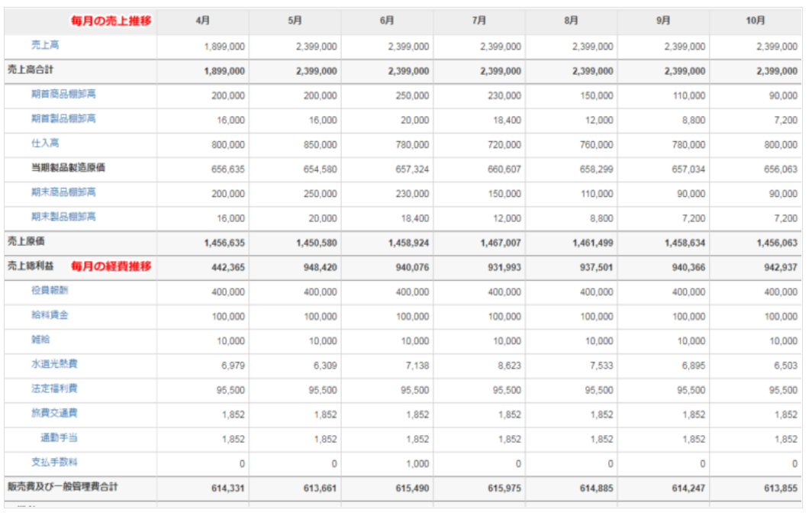Click the 支払手数料 link
Screen dimensions: 812x516
pos(54,463)
